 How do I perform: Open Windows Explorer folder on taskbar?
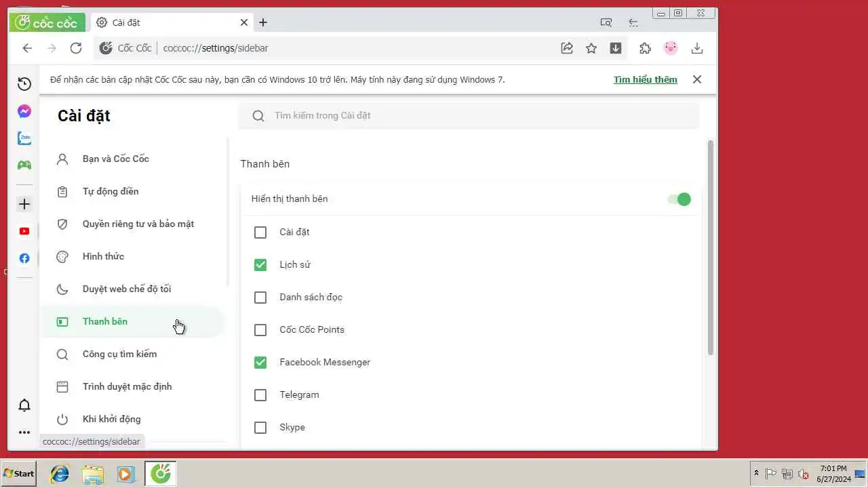pos(93,474)
